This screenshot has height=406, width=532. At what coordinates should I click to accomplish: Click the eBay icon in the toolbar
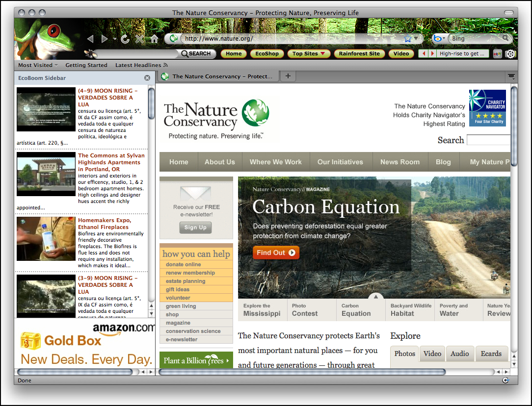pyautogui.click(x=498, y=54)
